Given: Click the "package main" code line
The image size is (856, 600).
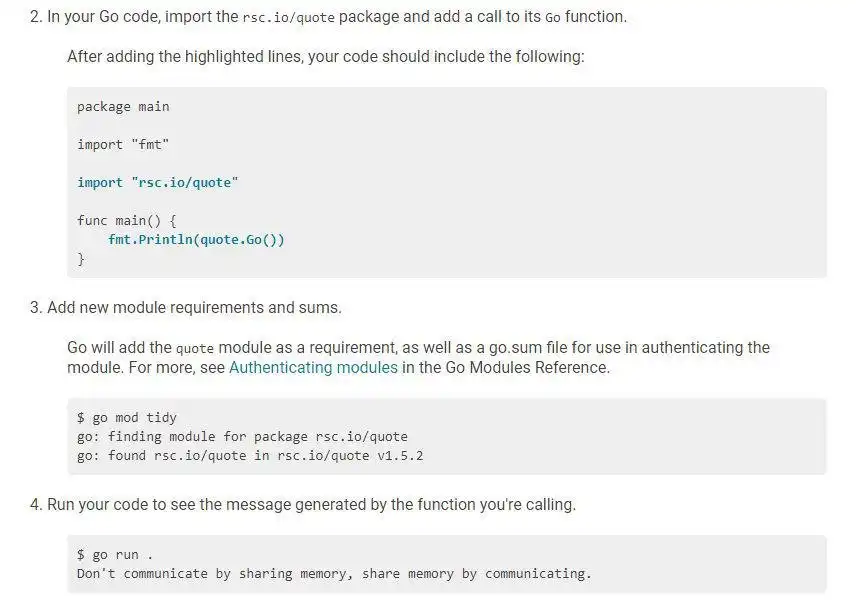Looking at the screenshot, I should (x=123, y=106).
